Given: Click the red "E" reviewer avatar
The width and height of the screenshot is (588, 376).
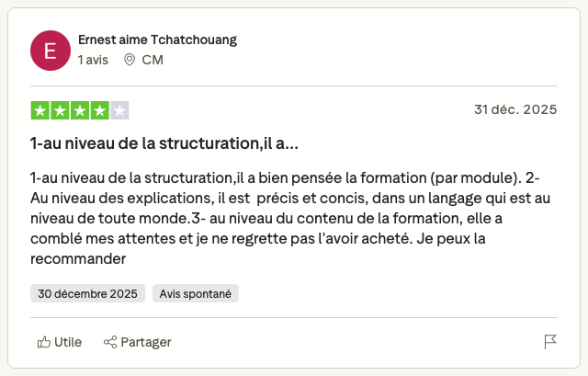Looking at the screenshot, I should pos(50,50).
